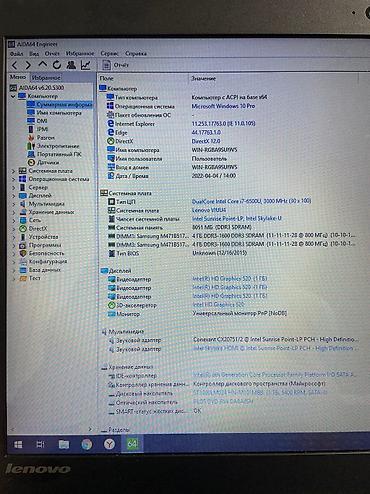Viewport: 370px width, 494px height.
Task: Select the Электропитание tree item
Action: [x=58, y=146]
